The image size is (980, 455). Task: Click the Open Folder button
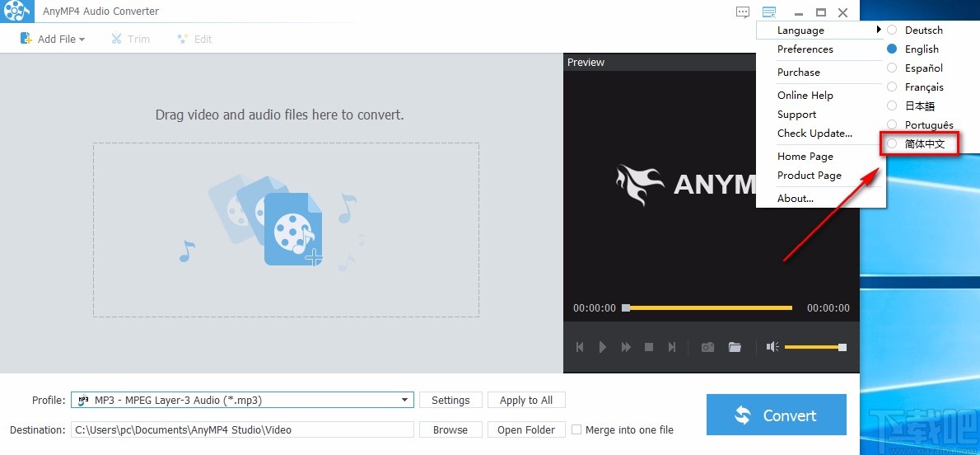526,430
